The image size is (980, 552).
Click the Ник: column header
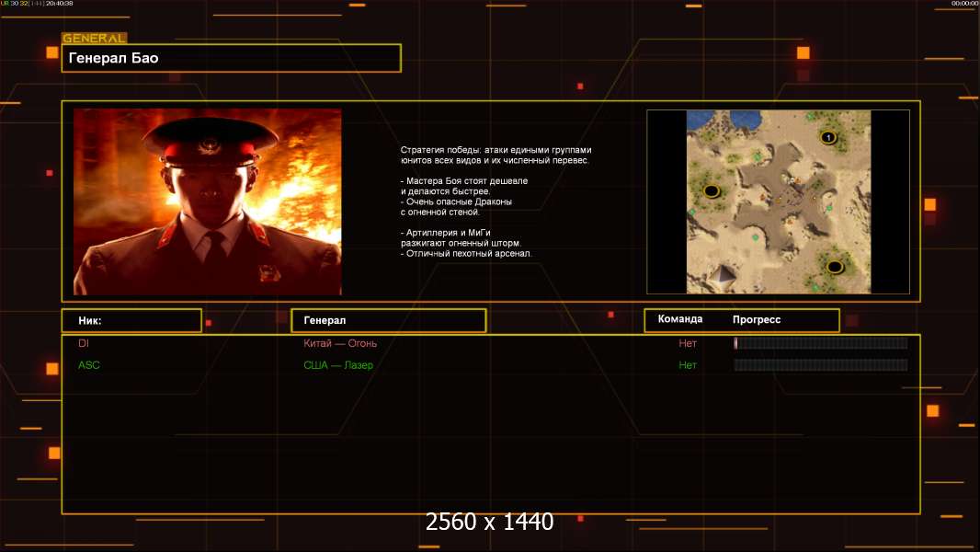pyautogui.click(x=131, y=321)
